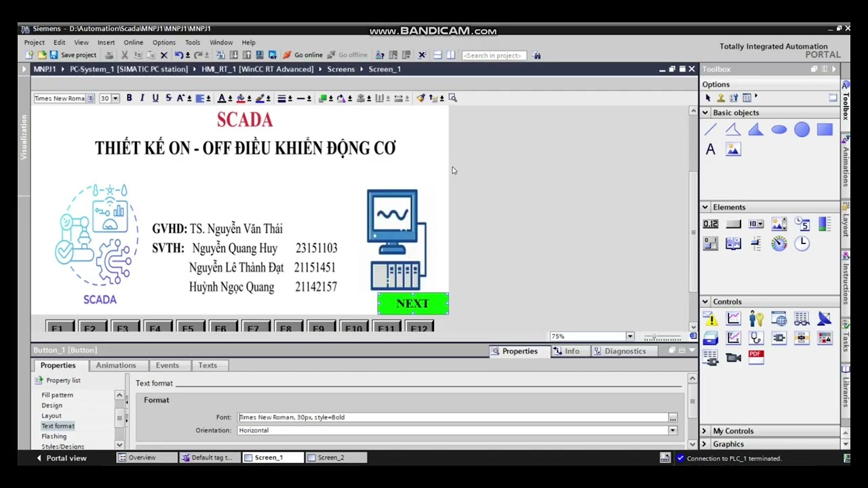Collapse the Controls section
The width and height of the screenshot is (868, 488).
tap(705, 302)
